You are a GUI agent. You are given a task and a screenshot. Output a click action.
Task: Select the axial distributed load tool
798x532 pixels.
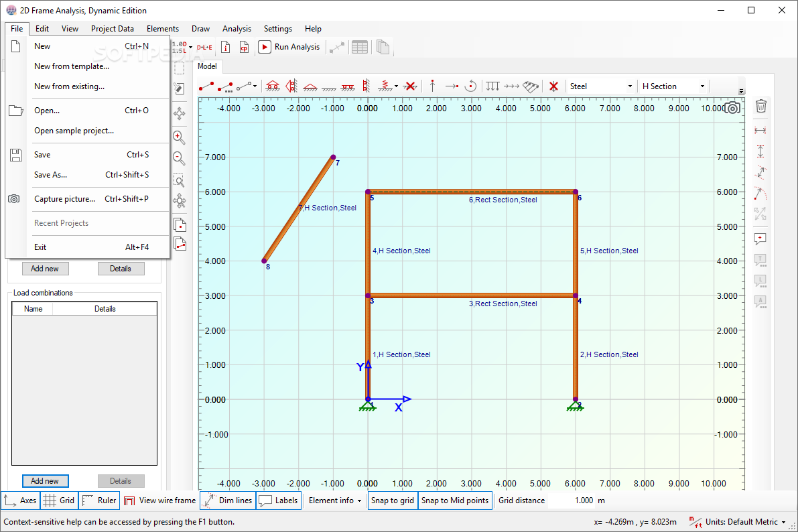511,86
